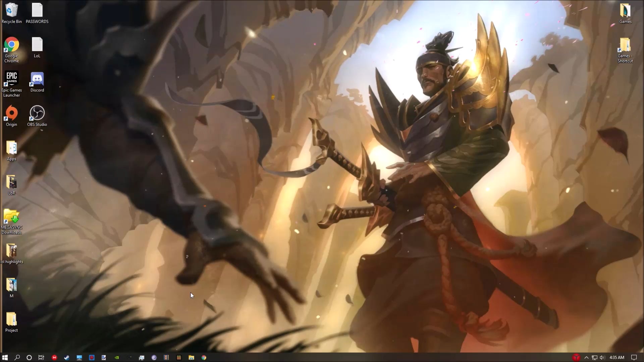
Task: Open the Minecraft grass-block taskbar icon
Action: point(179,358)
